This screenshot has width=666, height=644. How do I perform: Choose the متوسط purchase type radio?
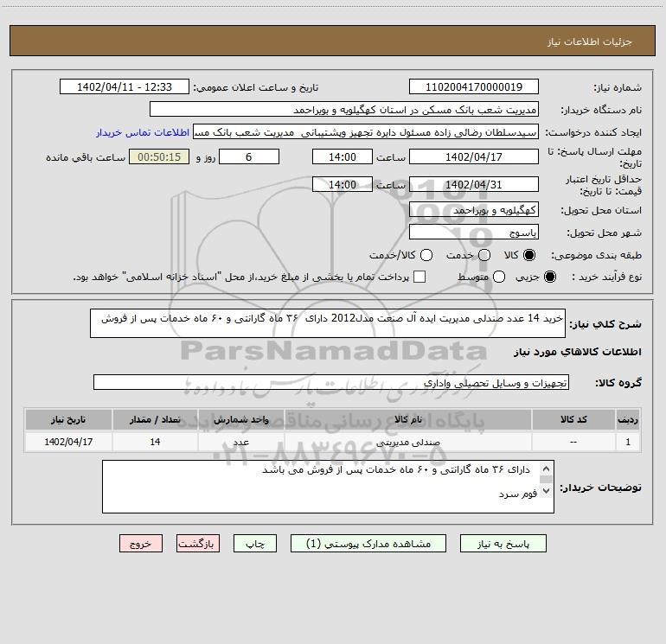click(x=499, y=277)
